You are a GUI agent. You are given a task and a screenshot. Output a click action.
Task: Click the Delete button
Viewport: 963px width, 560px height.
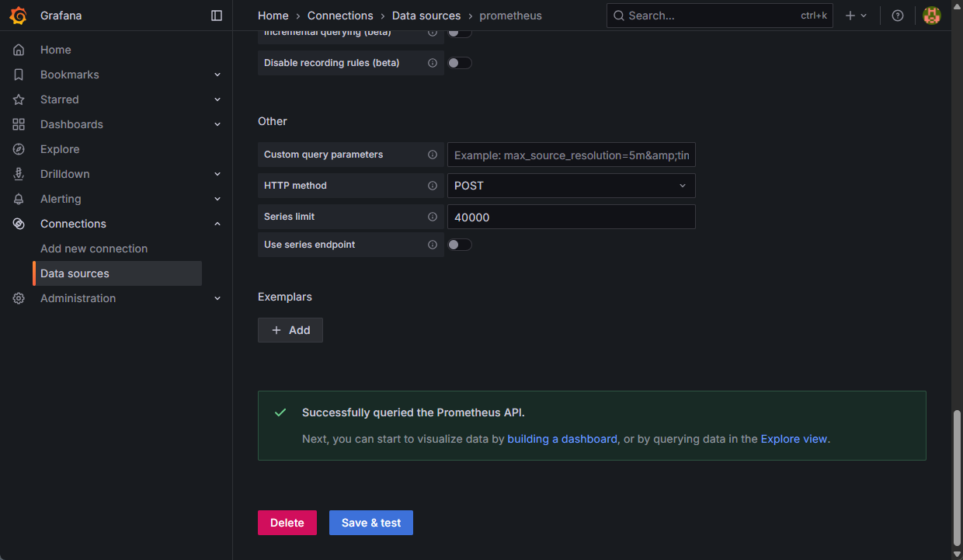(287, 523)
